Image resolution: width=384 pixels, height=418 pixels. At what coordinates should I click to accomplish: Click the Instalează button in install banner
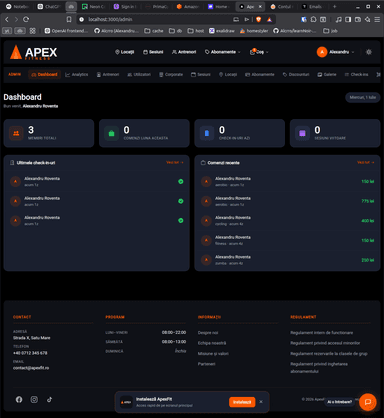(x=242, y=402)
